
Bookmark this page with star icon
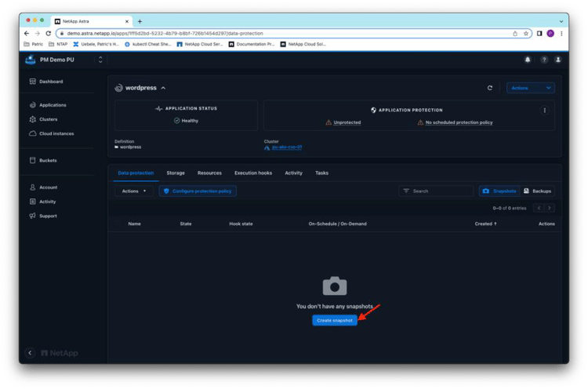point(527,34)
